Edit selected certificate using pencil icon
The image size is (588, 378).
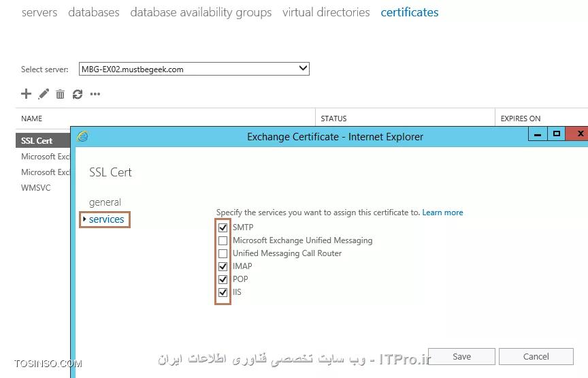(44, 94)
